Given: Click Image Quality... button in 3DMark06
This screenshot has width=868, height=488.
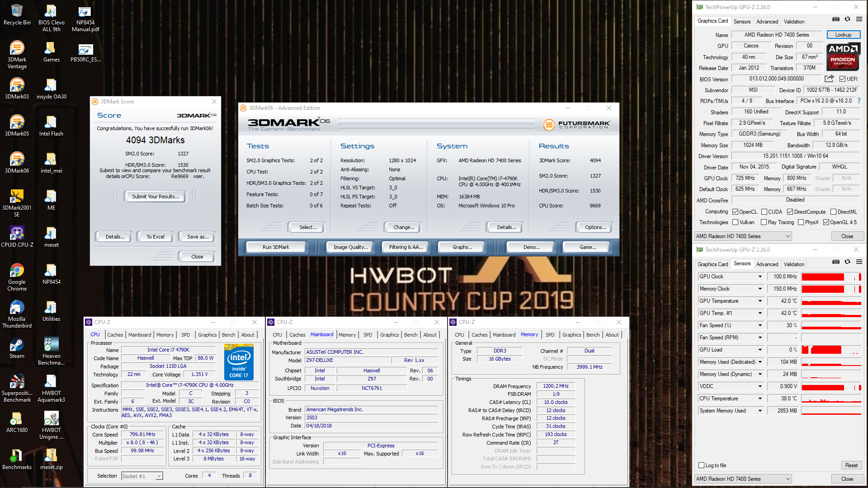Looking at the screenshot, I should pyautogui.click(x=350, y=247).
